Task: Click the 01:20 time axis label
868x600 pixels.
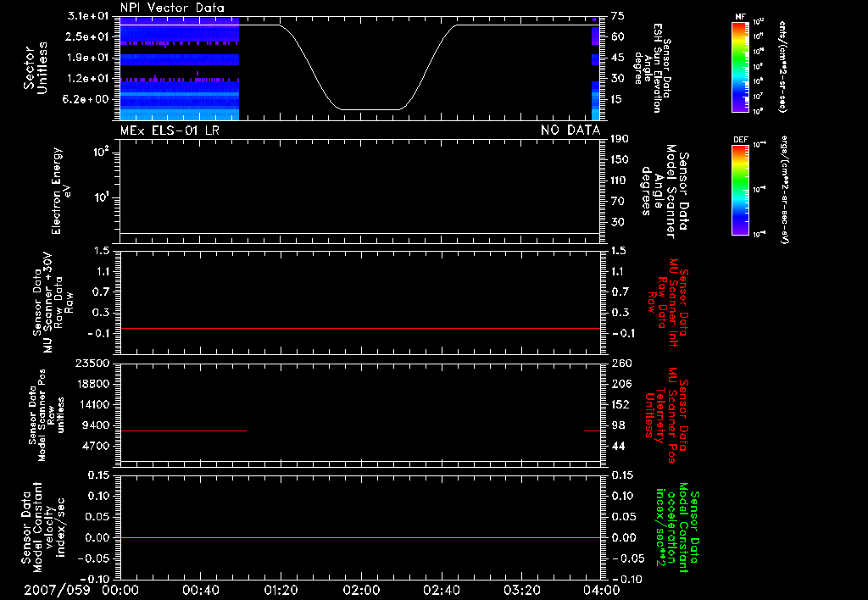Action: point(281,590)
